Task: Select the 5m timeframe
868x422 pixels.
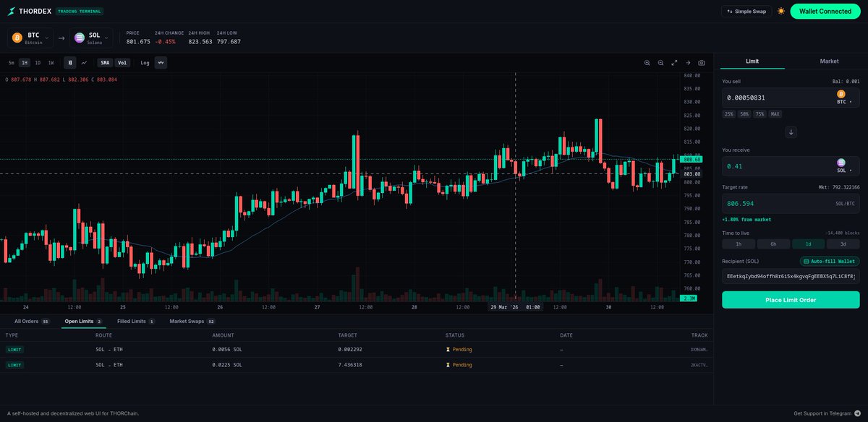Action: (12, 63)
